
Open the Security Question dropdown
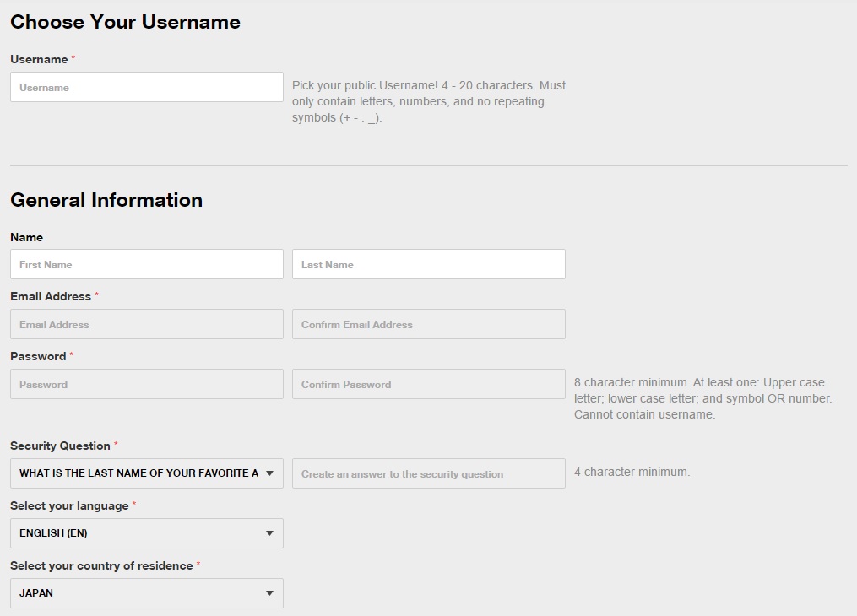click(x=146, y=473)
